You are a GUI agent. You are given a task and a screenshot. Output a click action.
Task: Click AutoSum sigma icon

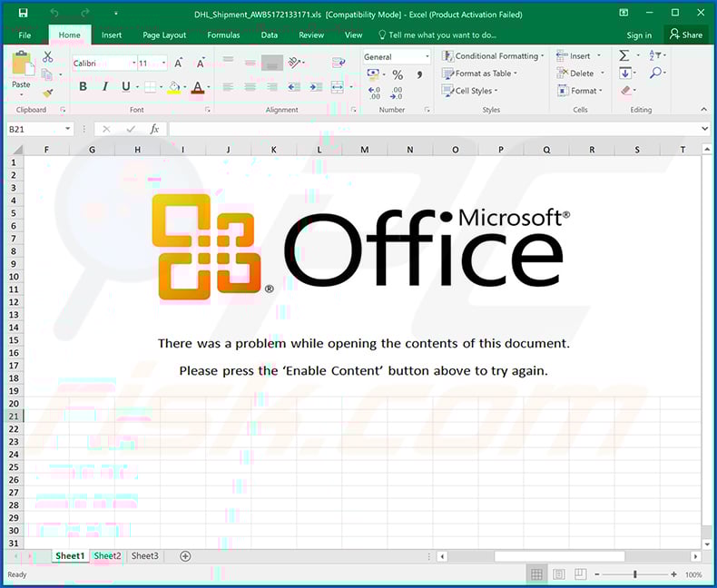(624, 55)
